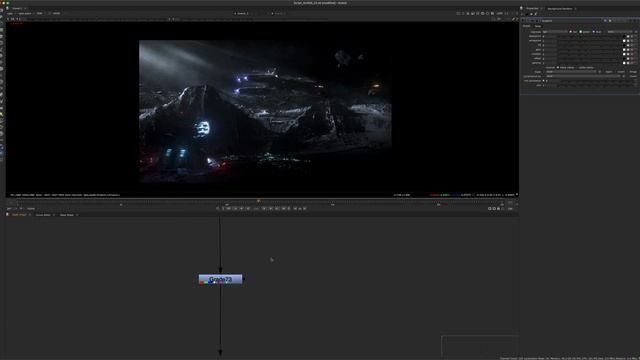Click the gamma slider track

[589, 63]
